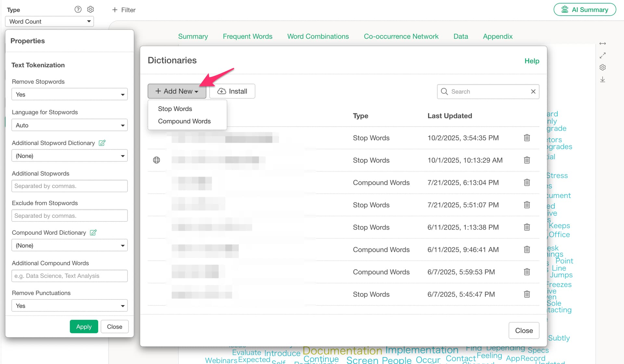Open the Remove Stopwords dropdown

tap(70, 94)
